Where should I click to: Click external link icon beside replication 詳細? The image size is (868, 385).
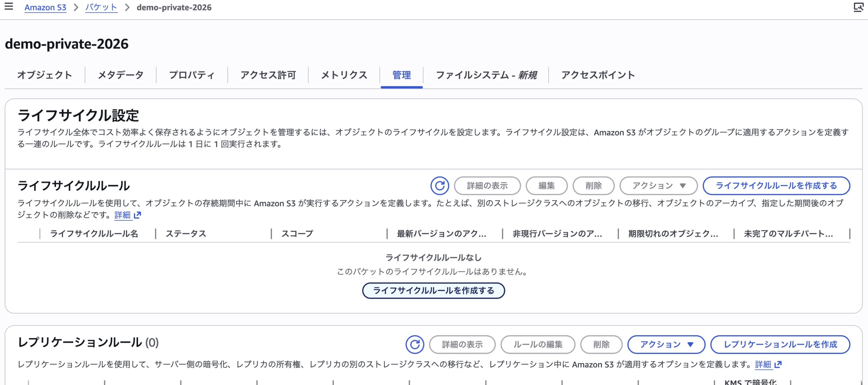(x=778, y=364)
